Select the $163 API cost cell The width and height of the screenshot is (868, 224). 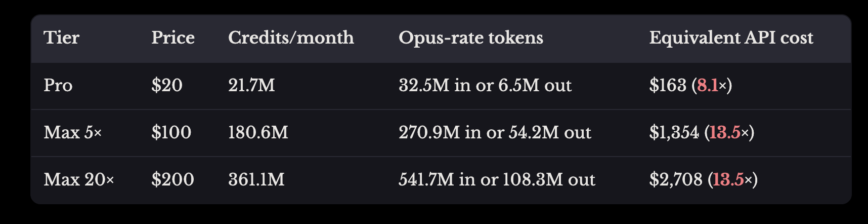[x=691, y=85]
